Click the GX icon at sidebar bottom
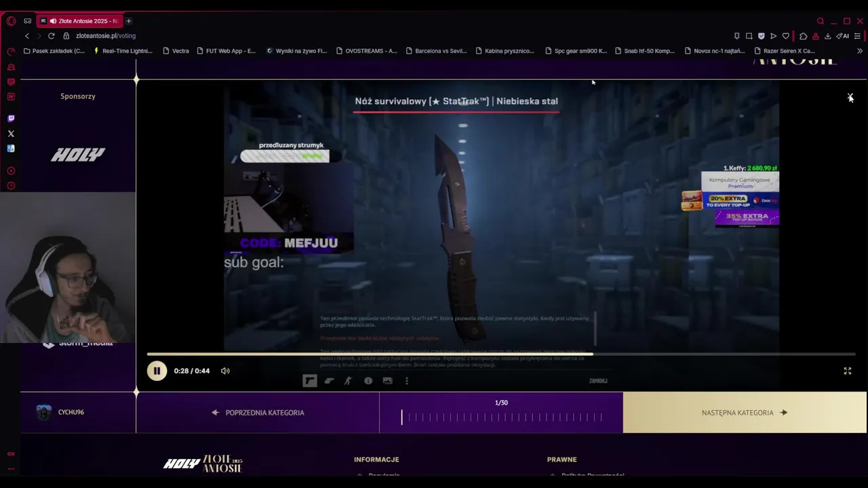868x488 pixels. [11, 453]
